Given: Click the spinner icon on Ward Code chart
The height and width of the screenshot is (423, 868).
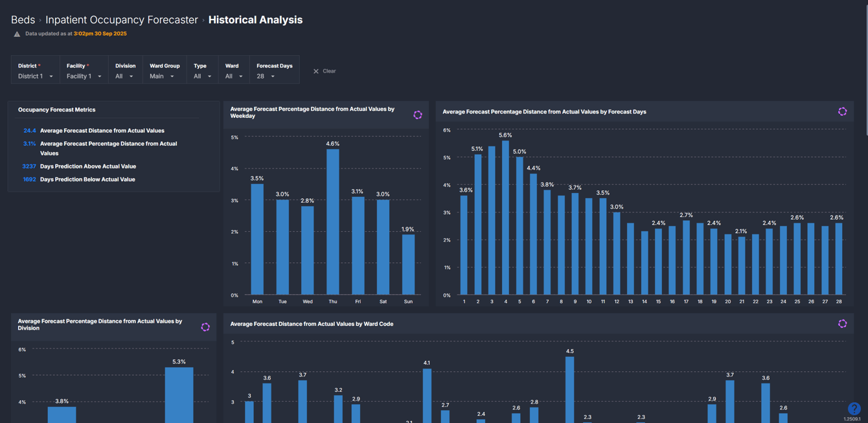Looking at the screenshot, I should [842, 323].
